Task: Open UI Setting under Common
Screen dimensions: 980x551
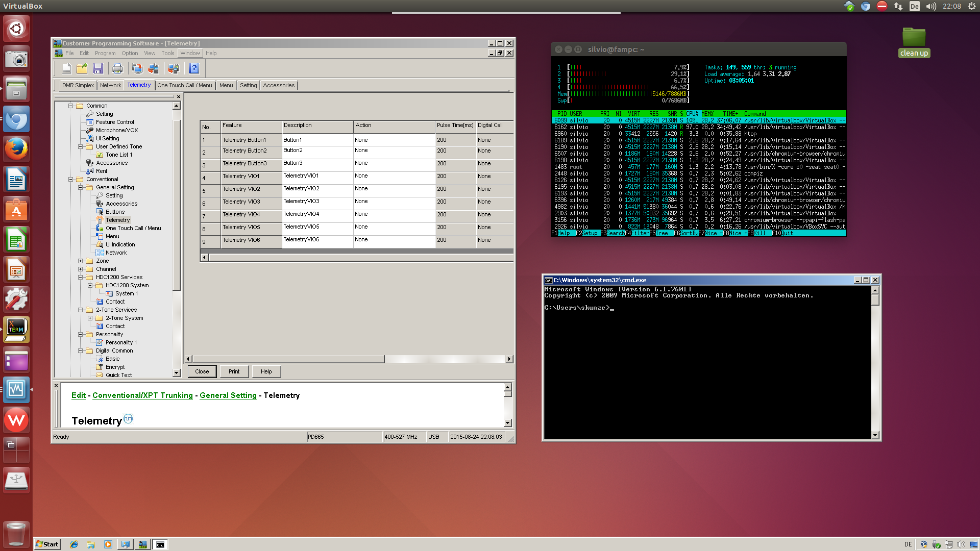Action: (x=107, y=138)
